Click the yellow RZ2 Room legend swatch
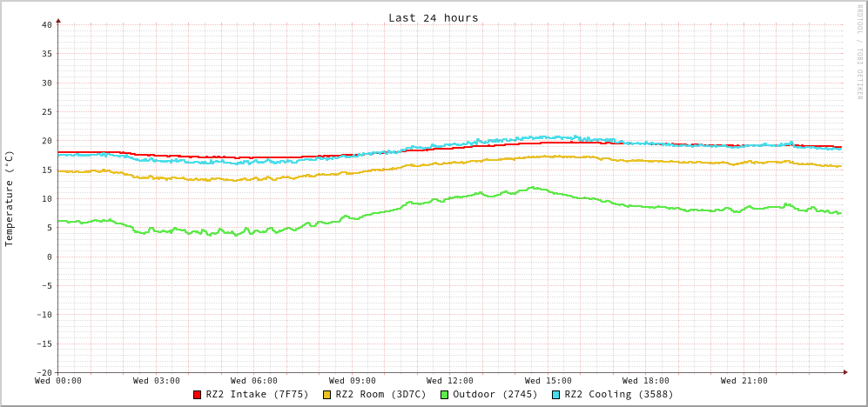The width and height of the screenshot is (868, 407). [x=327, y=395]
